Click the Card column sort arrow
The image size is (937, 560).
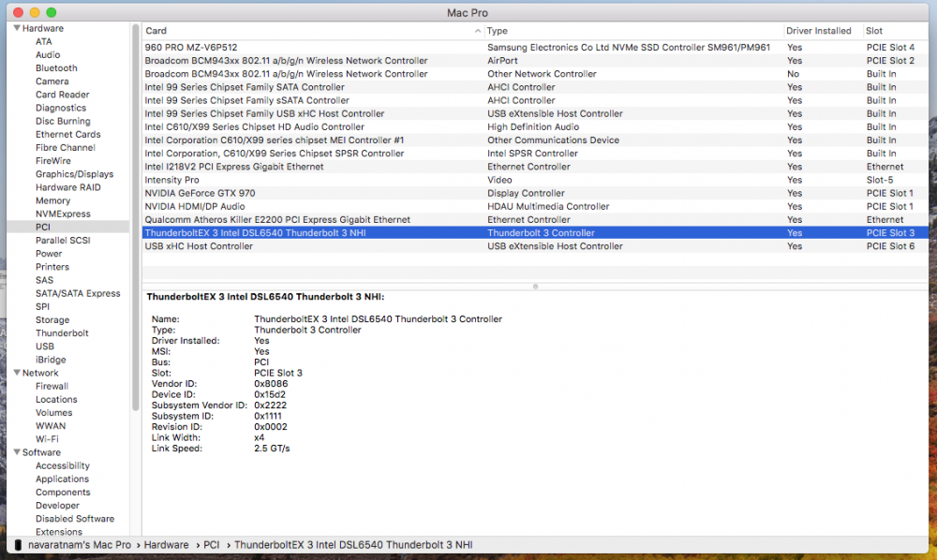coord(478,31)
